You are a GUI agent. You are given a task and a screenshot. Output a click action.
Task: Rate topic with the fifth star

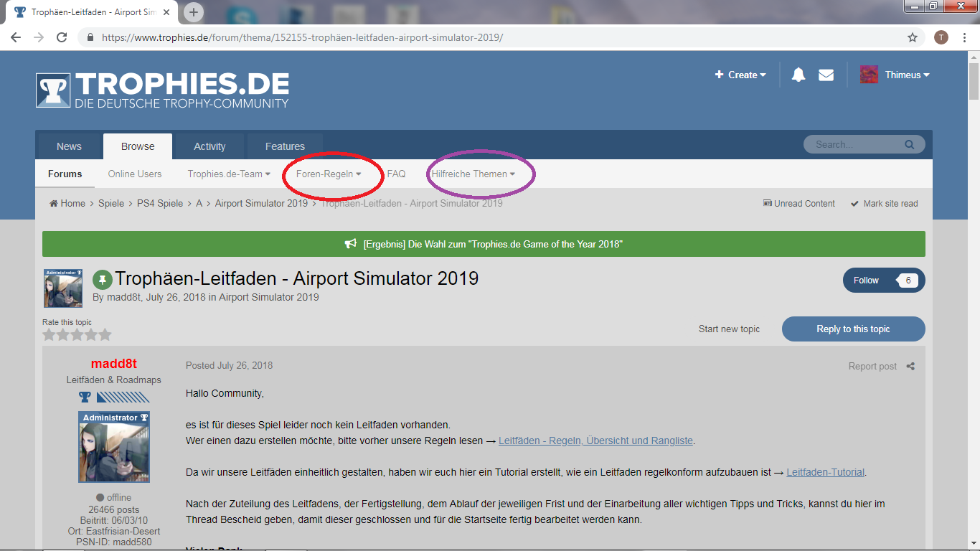[105, 334]
